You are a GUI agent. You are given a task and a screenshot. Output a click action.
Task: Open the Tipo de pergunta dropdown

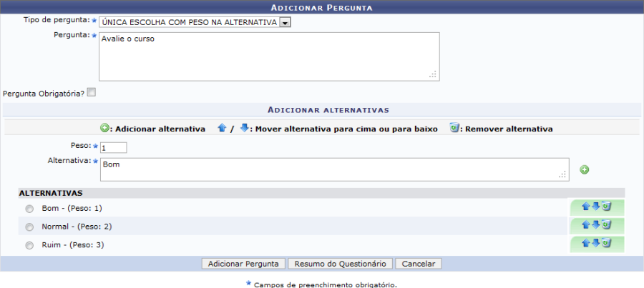tap(285, 23)
